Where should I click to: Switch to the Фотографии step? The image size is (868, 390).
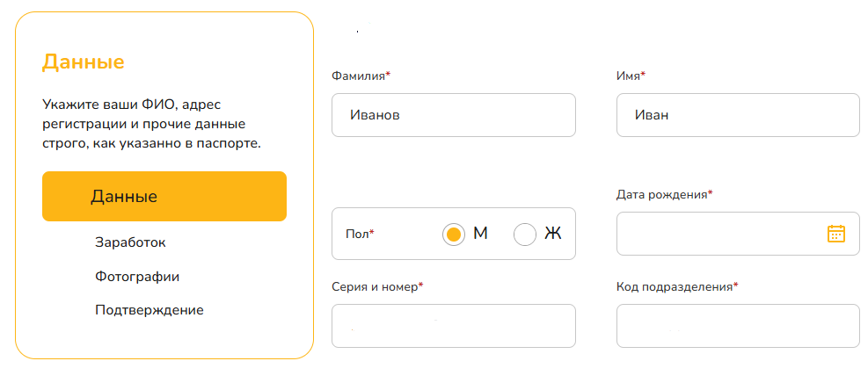(137, 277)
